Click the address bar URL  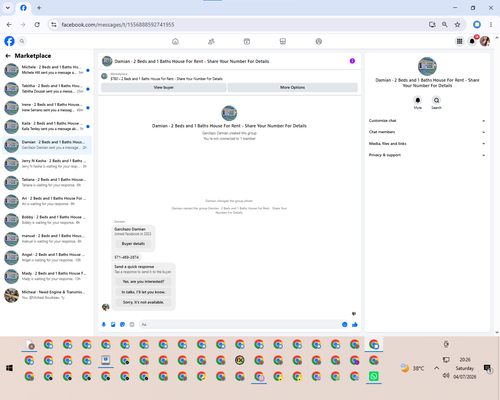[118, 25]
